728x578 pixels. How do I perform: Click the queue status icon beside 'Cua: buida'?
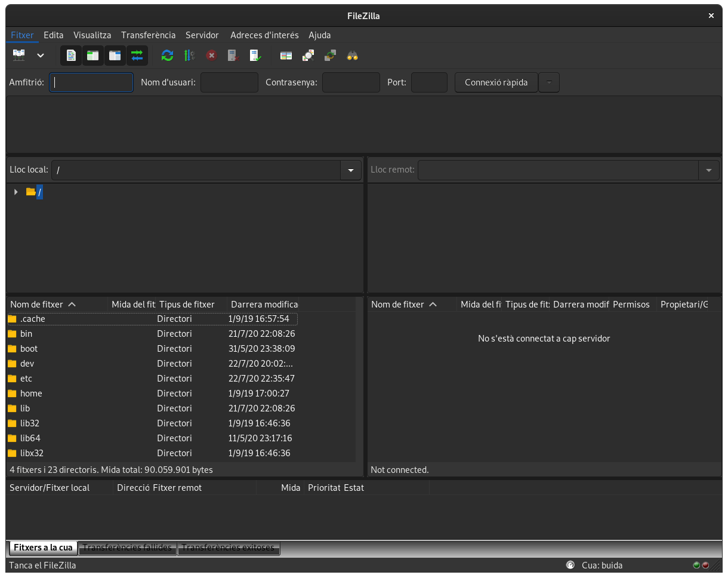[x=570, y=565]
